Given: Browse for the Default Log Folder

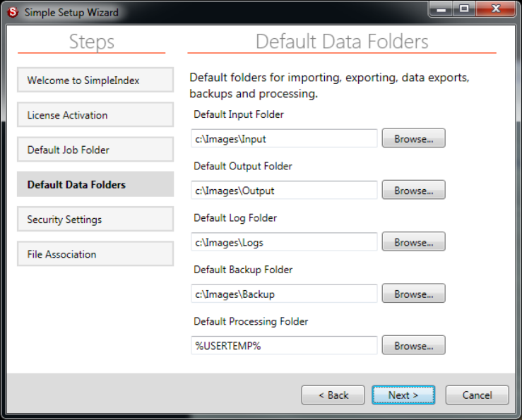Looking at the screenshot, I should pyautogui.click(x=413, y=242).
